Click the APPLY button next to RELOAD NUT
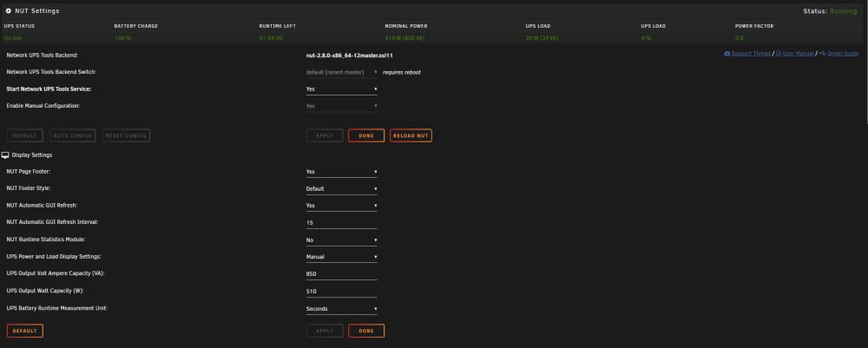Viewport: 868px width, 348px height. point(325,135)
